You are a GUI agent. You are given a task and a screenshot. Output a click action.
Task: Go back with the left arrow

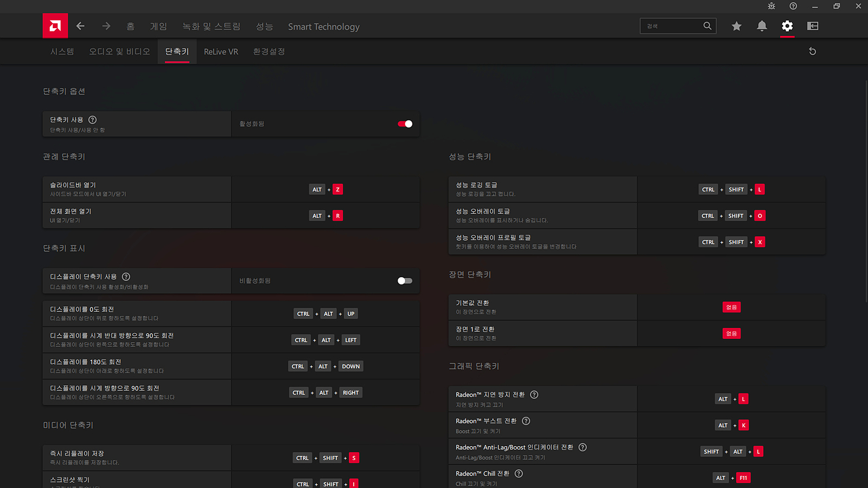(80, 26)
